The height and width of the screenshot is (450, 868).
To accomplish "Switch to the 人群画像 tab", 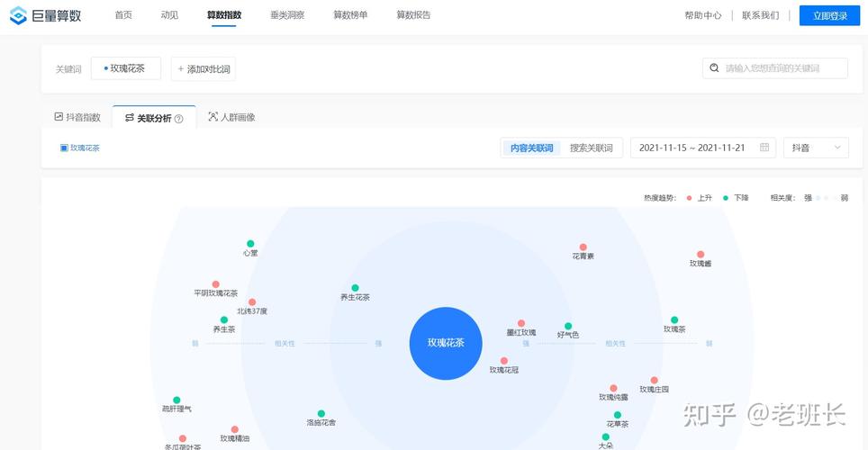I will coord(231,117).
